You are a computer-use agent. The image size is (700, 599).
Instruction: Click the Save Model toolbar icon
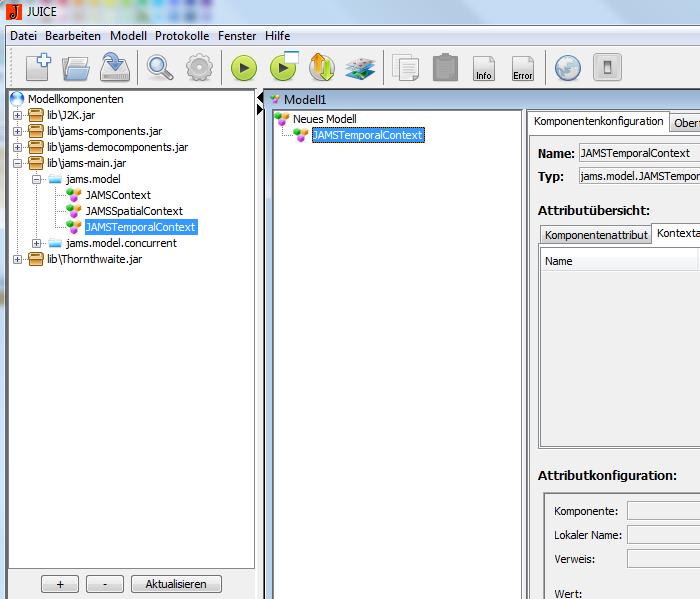point(116,67)
